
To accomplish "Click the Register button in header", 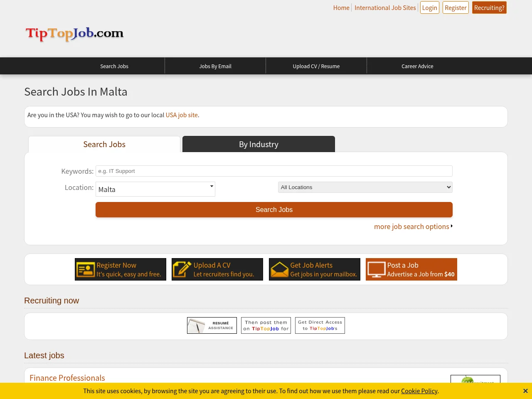I will tap(456, 7).
